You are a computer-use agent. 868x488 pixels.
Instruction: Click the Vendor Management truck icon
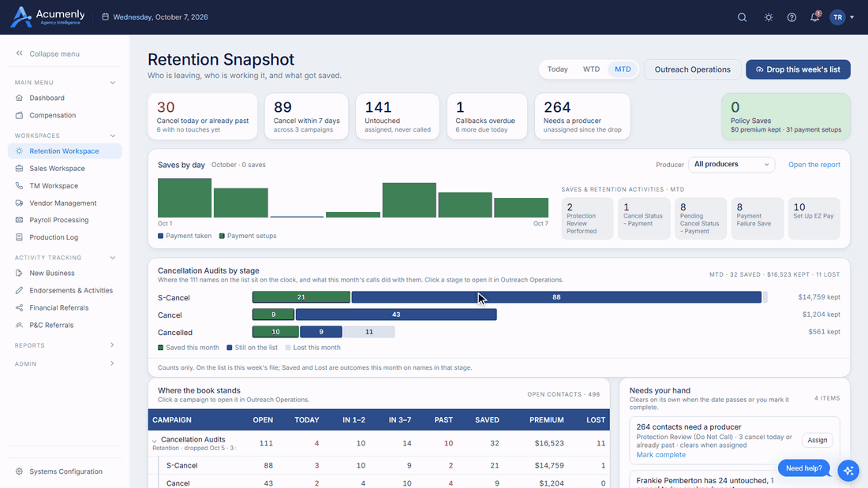20,203
